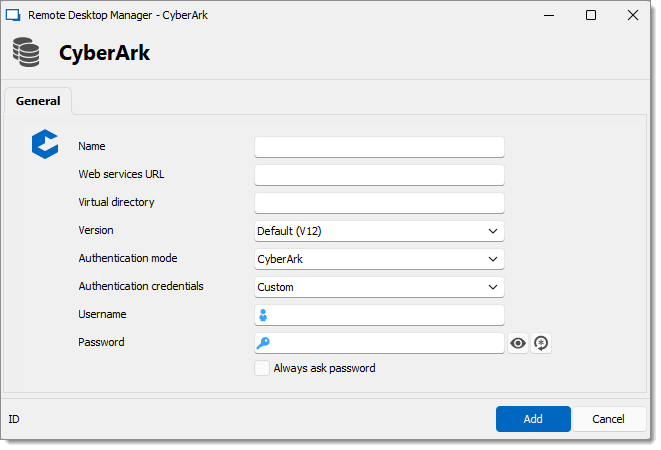Viewport: 661px width, 450px height.
Task: Focus the Name input field
Action: pyautogui.click(x=379, y=147)
